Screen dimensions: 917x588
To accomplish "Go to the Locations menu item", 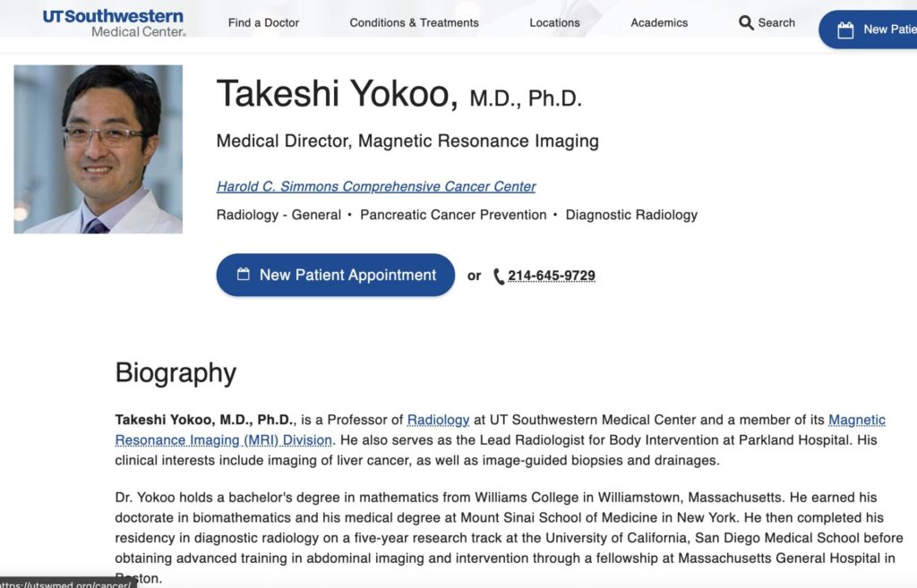I will tap(554, 22).
